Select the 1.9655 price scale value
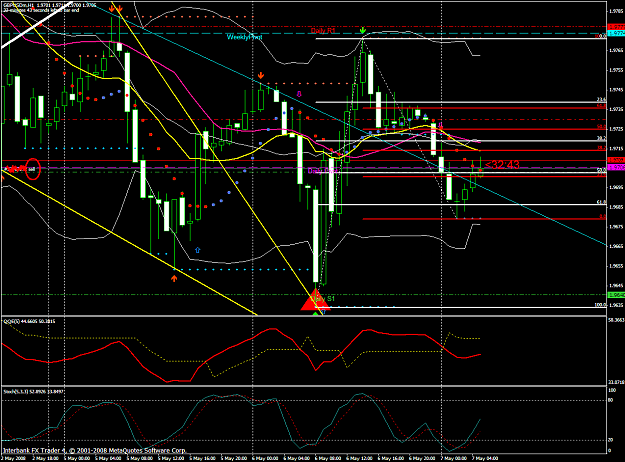Image resolution: width=625 pixels, height=462 pixels. click(616, 265)
